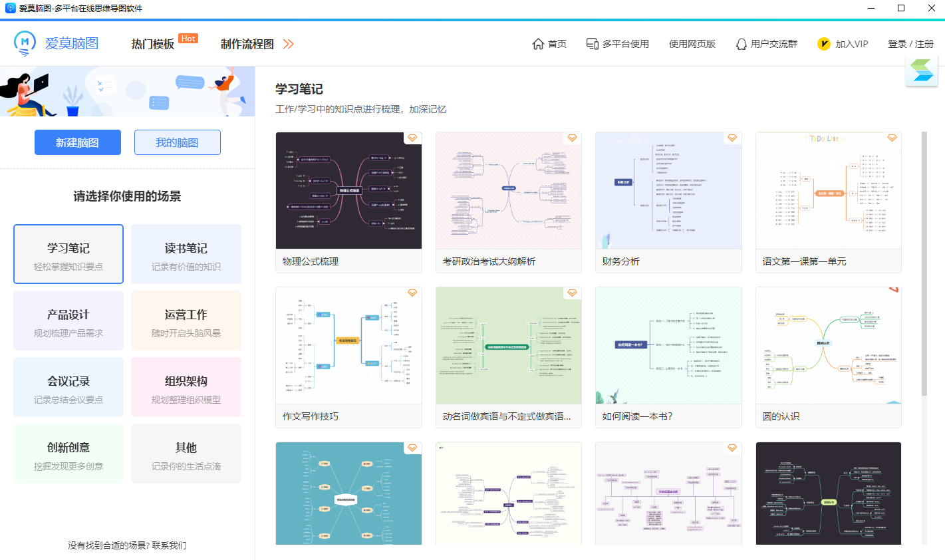
Task: Click the 用户交流群 headset icon
Action: tap(741, 44)
